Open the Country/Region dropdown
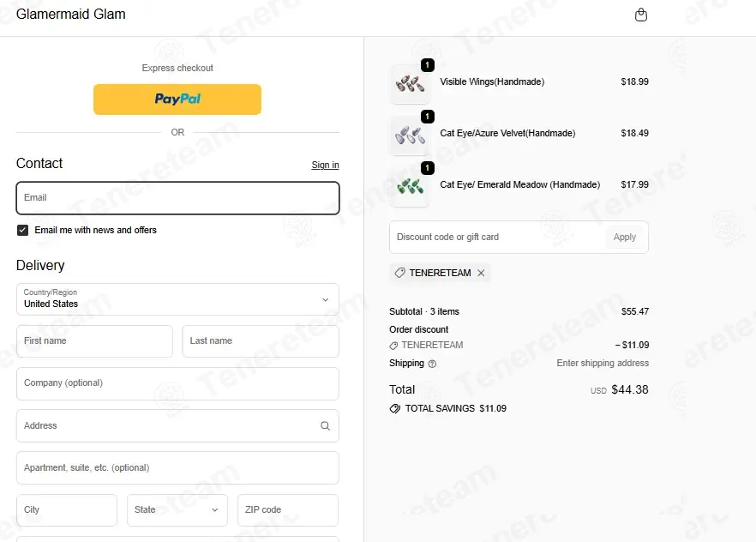The height and width of the screenshot is (542, 756). pyautogui.click(x=178, y=299)
